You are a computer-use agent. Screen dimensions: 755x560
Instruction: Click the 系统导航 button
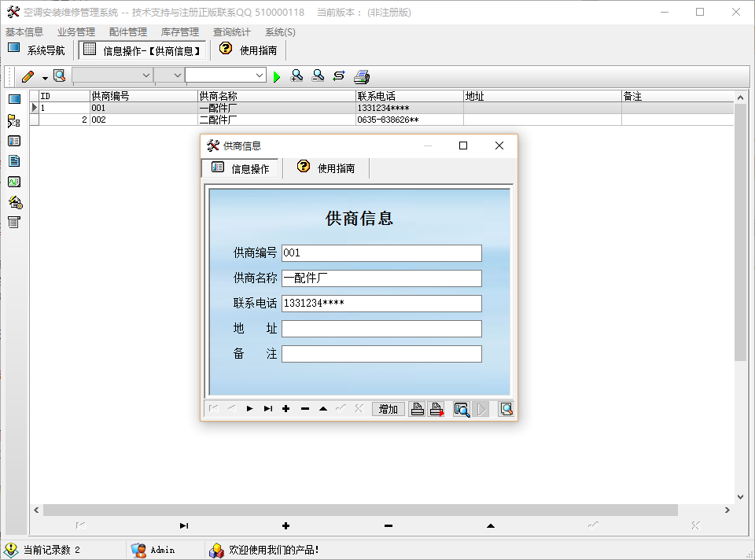[37, 50]
